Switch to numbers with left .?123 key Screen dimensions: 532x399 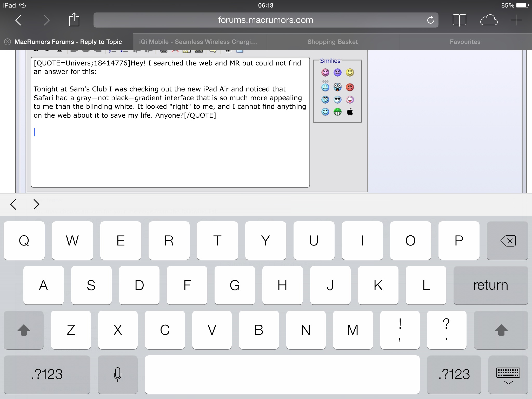(x=47, y=375)
